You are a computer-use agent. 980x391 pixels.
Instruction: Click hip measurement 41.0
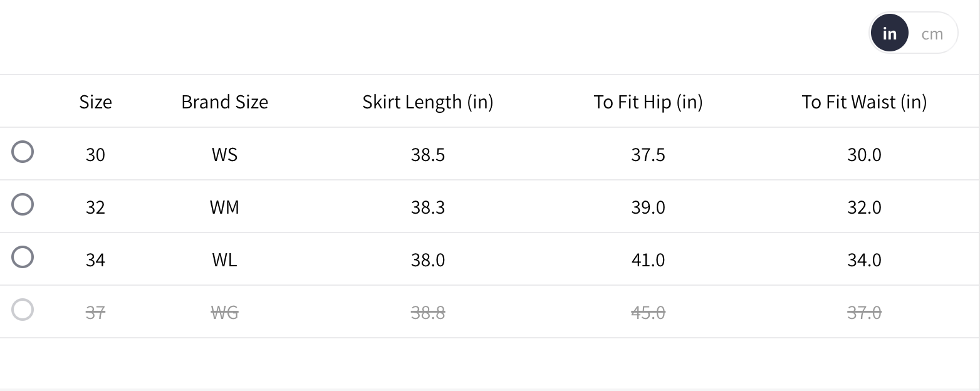click(x=648, y=260)
